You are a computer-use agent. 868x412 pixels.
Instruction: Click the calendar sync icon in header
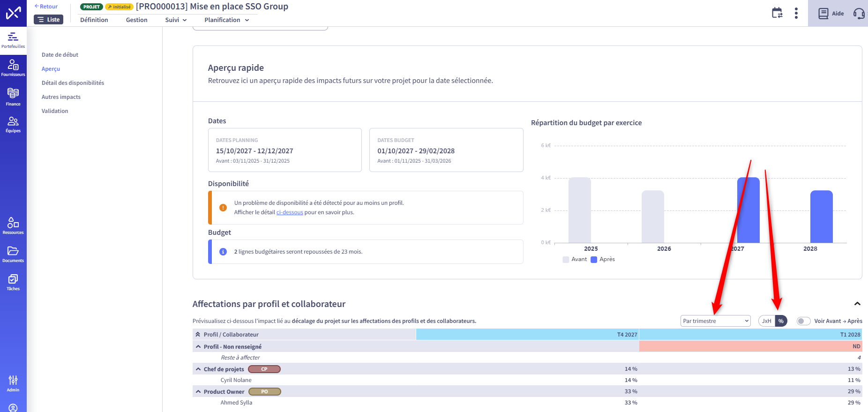(777, 13)
